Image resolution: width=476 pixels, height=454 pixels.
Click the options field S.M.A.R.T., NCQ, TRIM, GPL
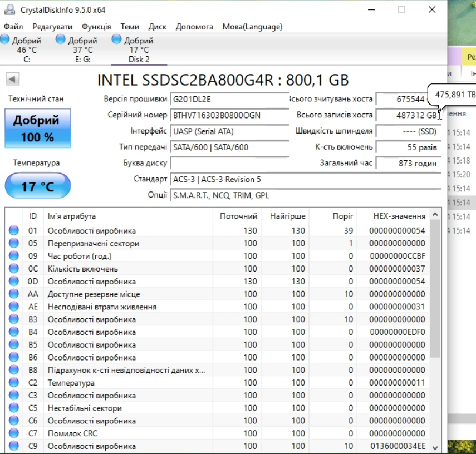[306, 195]
